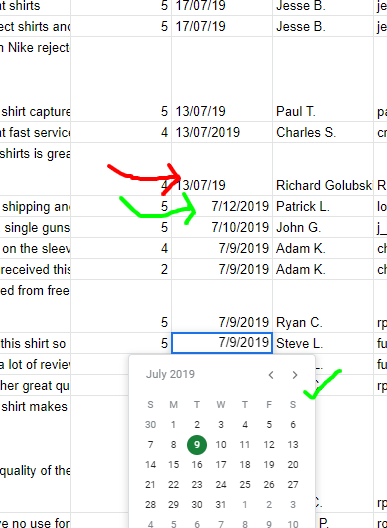Select August 1 in the calendar's last row
The width and height of the screenshot is (387, 528).
[x=245, y=504]
